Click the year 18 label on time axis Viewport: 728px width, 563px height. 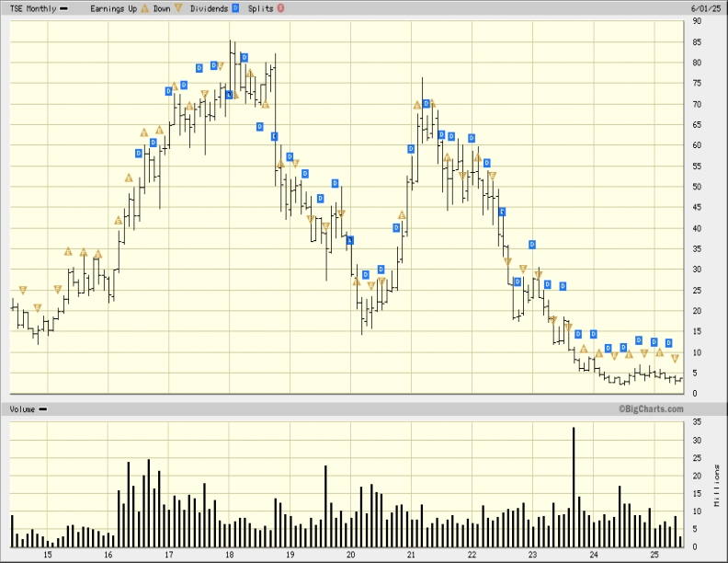click(229, 555)
